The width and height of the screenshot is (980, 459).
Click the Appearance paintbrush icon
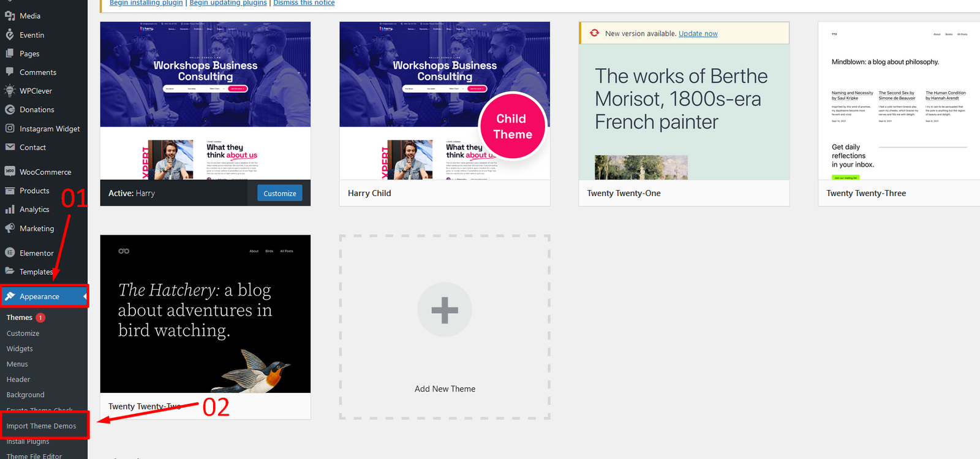[x=10, y=296]
